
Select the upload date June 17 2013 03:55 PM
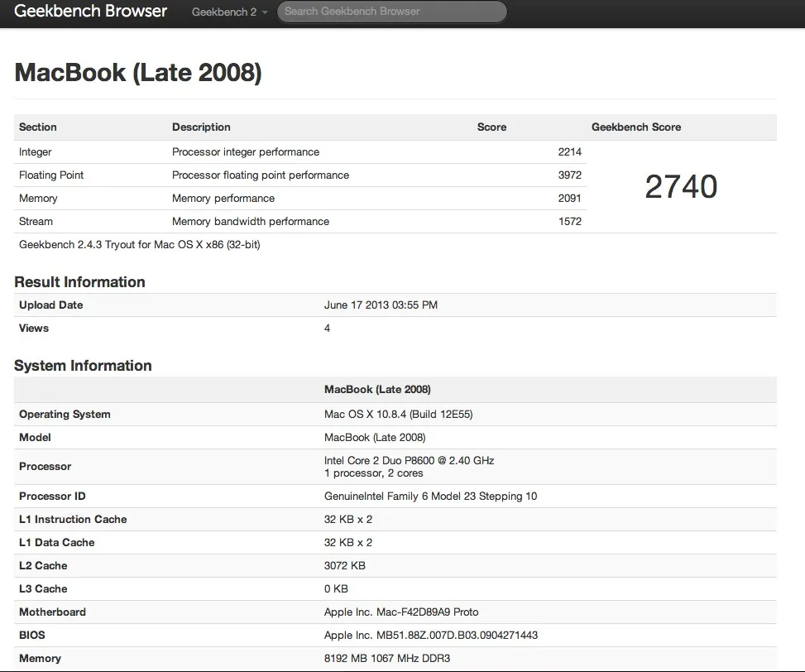[x=381, y=305]
